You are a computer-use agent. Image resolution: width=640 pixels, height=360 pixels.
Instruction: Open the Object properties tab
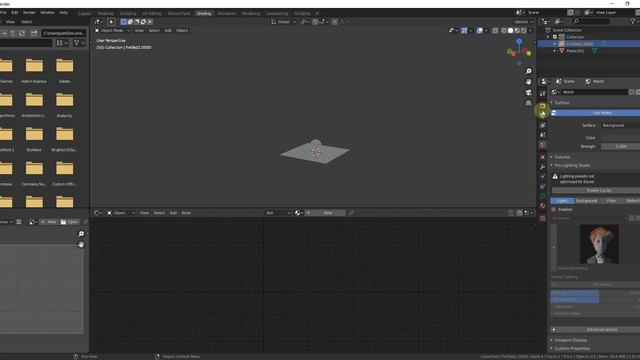click(x=542, y=157)
